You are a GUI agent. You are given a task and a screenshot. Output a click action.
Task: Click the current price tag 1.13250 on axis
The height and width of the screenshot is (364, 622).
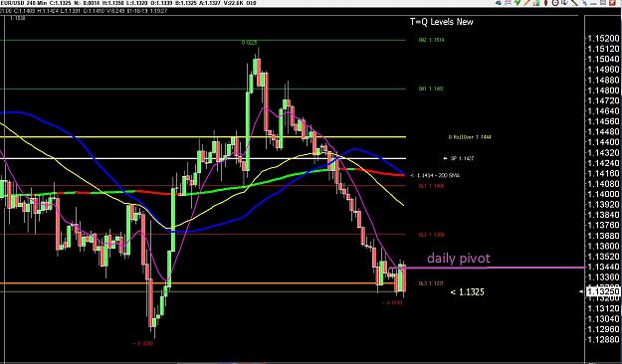tap(602, 291)
